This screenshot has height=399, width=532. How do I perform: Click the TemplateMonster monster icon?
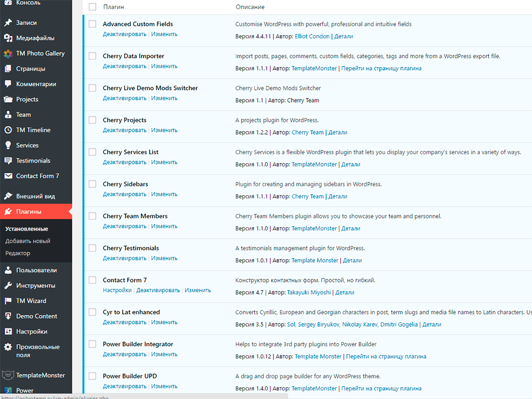[x=8, y=375]
